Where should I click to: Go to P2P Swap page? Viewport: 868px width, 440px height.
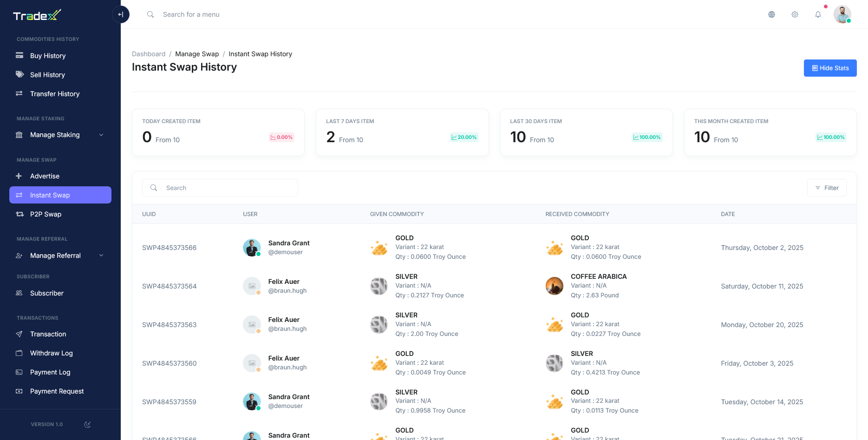point(46,214)
